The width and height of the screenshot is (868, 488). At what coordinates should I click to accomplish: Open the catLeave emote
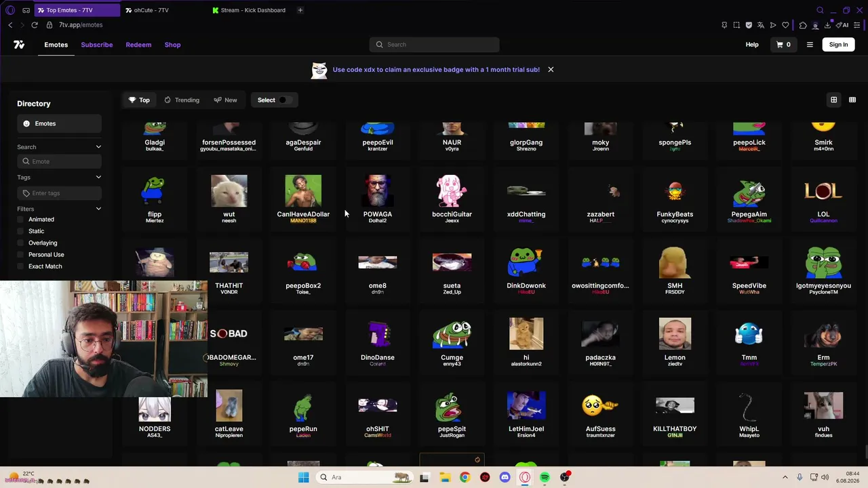229,413
